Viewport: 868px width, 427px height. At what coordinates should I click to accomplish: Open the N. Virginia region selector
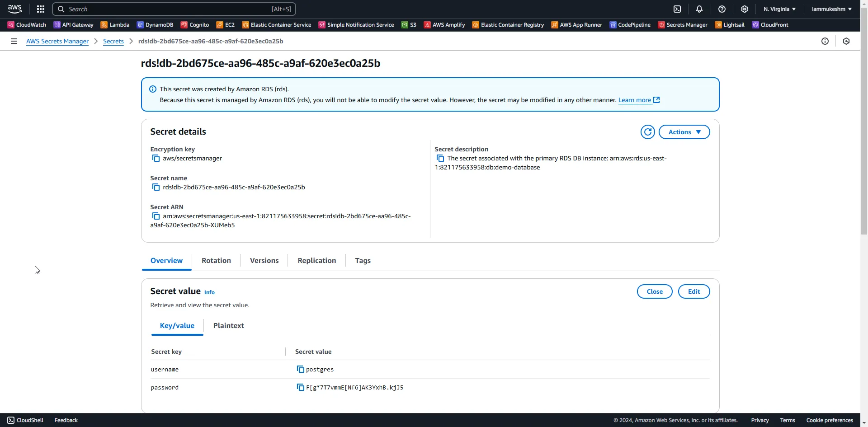pos(779,9)
